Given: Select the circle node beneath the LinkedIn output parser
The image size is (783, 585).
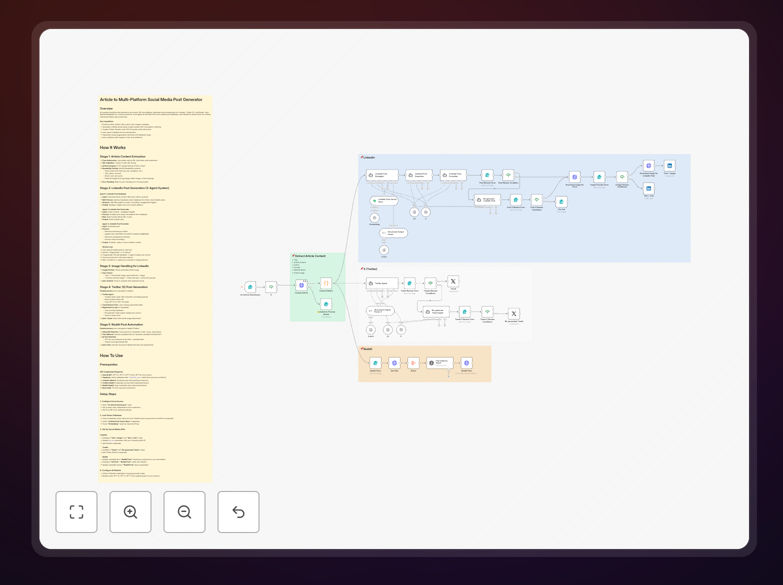Looking at the screenshot, I should point(384,250).
